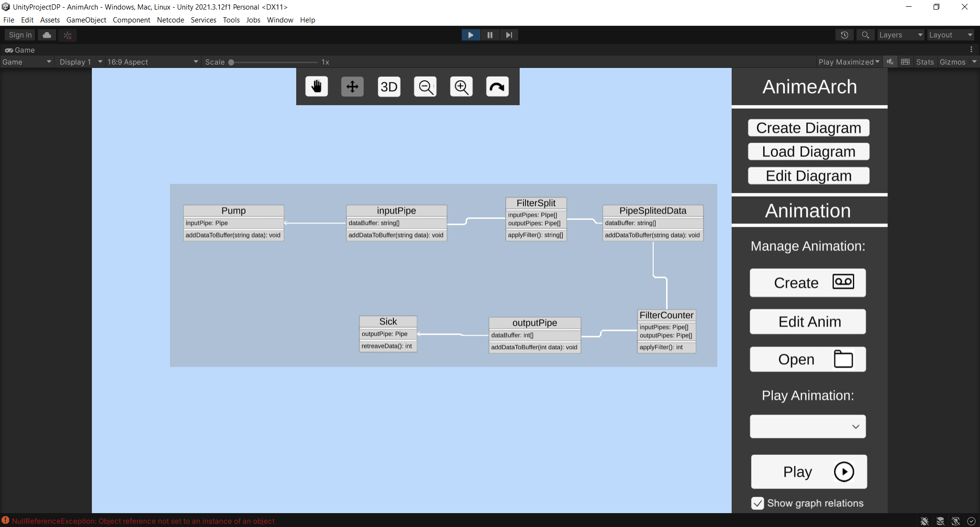This screenshot has height=527, width=980.
Task: Toggle Unity play mode button
Action: pyautogui.click(x=471, y=35)
